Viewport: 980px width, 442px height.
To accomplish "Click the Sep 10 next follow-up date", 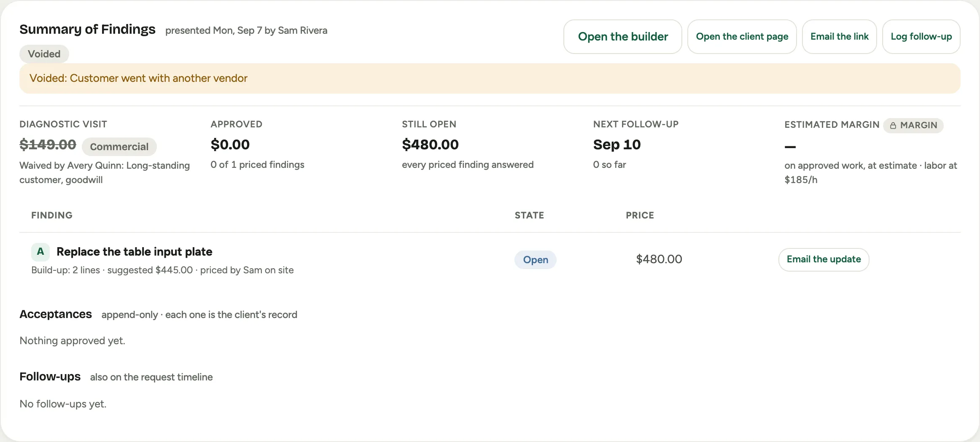I will click(x=617, y=145).
